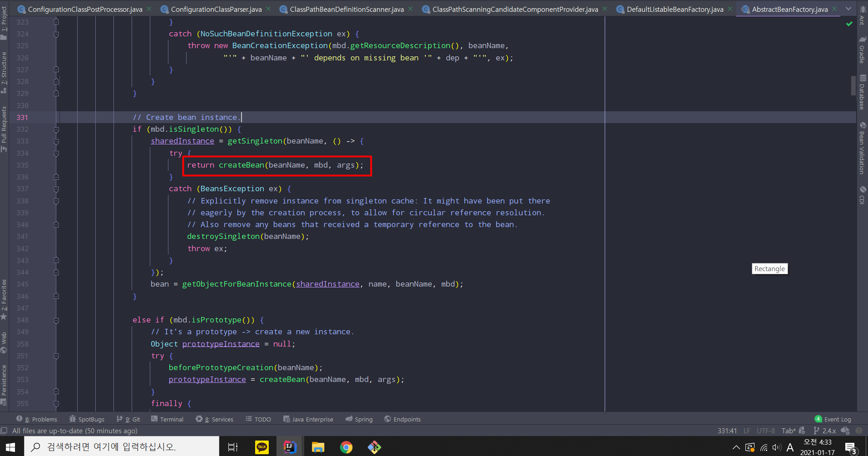Show the Endpoints tool window
This screenshot has width=868, height=456.
tap(403, 419)
